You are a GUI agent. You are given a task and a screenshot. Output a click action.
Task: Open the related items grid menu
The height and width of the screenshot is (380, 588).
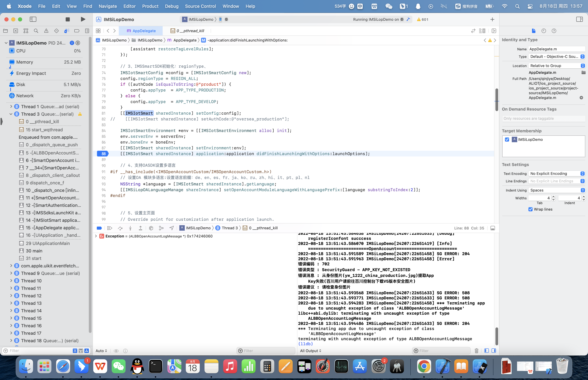98,31
